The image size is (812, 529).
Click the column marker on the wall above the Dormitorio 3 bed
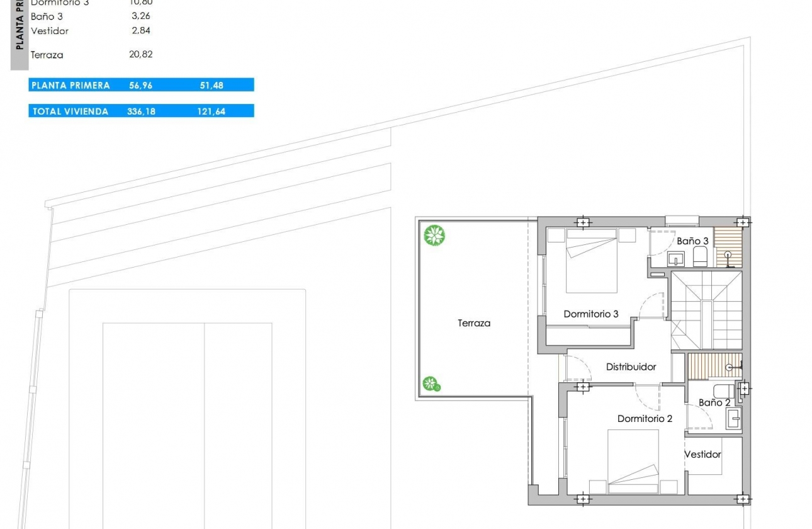pos(583,222)
